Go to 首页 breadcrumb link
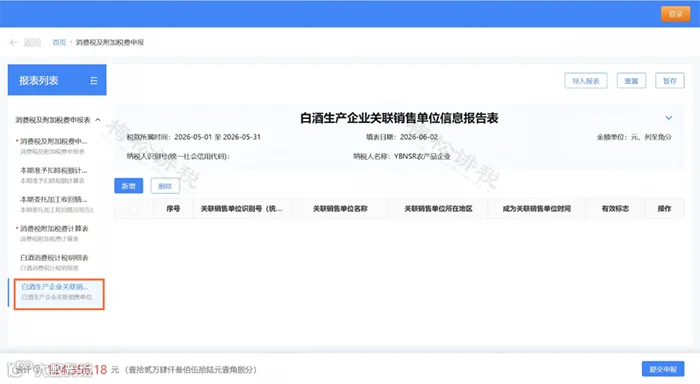This screenshot has width=700, height=384. tap(59, 42)
